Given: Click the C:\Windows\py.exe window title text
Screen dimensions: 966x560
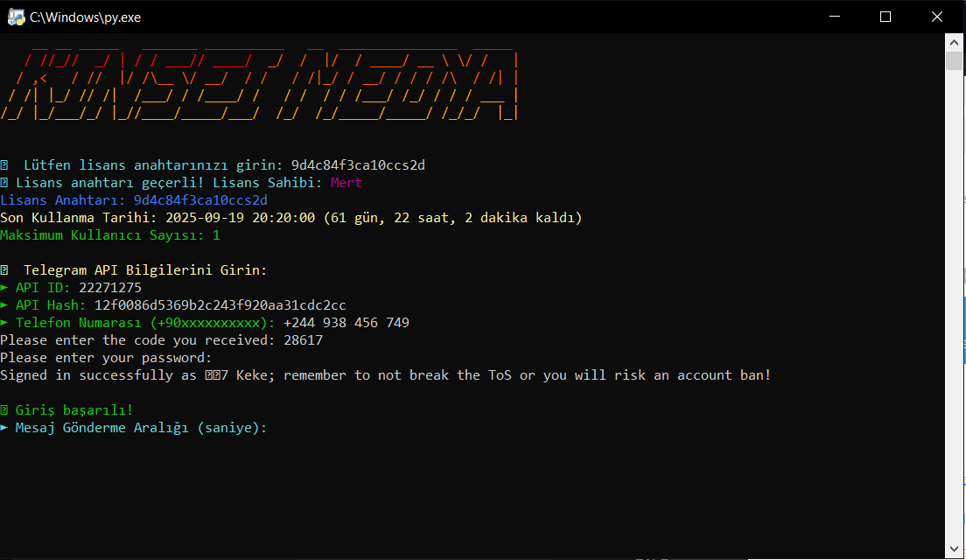Looking at the screenshot, I should click(x=85, y=17).
